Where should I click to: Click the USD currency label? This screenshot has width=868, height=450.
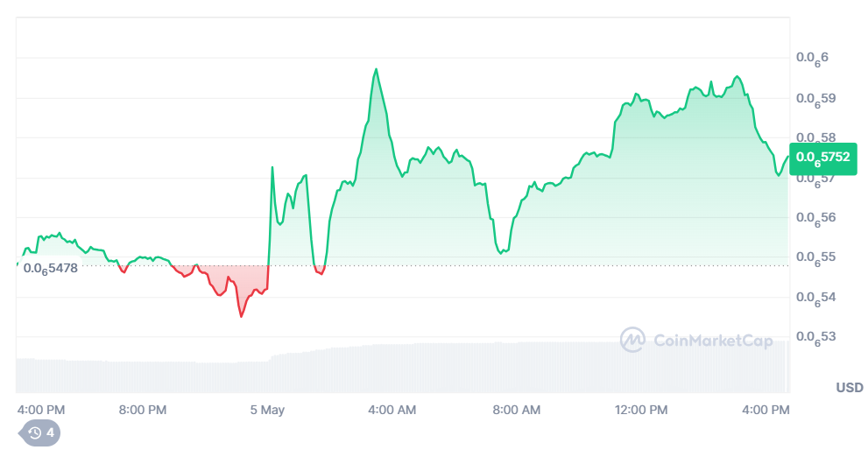[x=849, y=387]
